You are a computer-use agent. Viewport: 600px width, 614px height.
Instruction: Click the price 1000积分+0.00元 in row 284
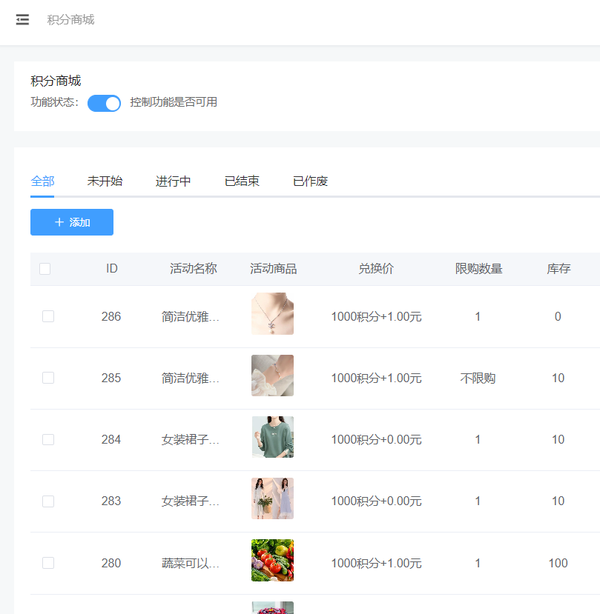click(x=376, y=439)
